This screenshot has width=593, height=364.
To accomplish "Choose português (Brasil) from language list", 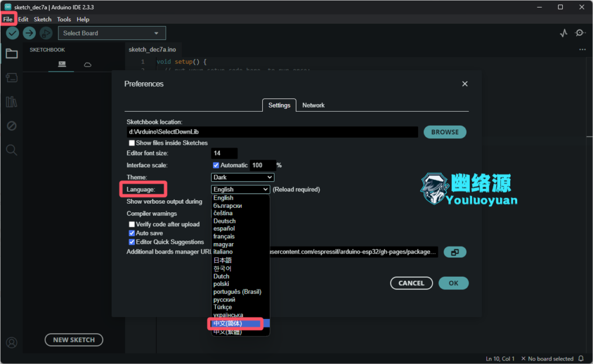I will [x=240, y=292].
